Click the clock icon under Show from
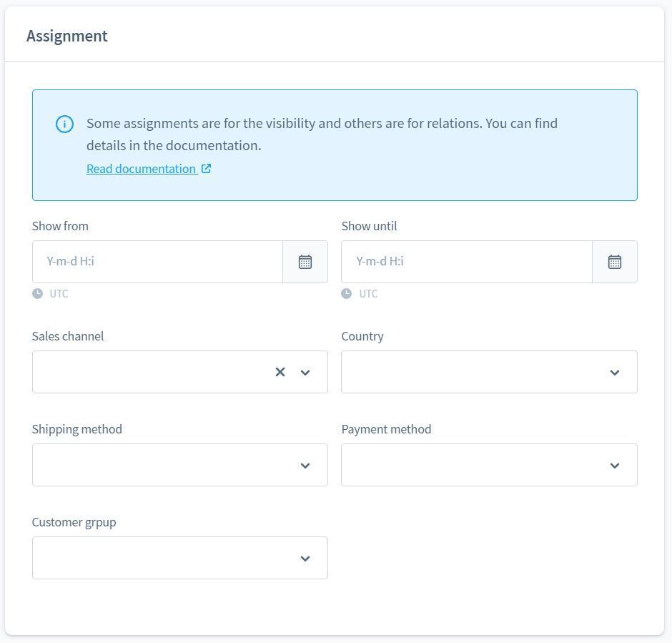Screen dimensions: 672x643 tap(37, 293)
